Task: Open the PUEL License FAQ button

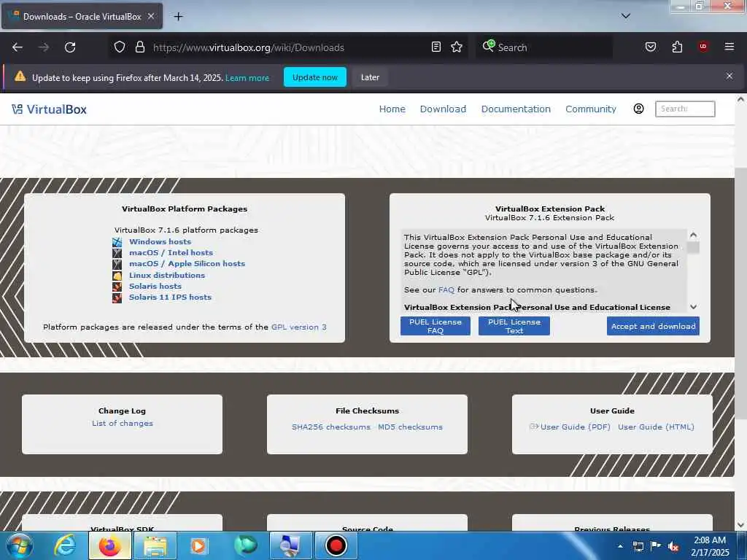Action: [436, 326]
